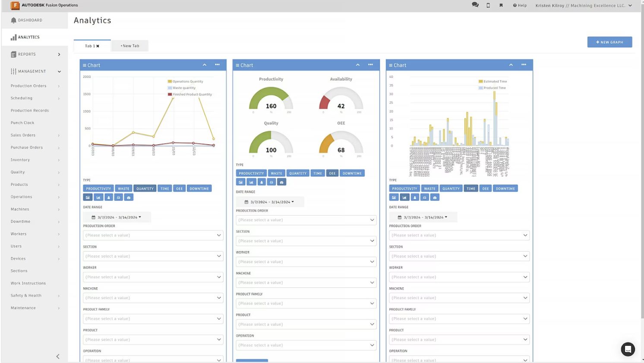Toggle WASTE type in the first chart
Screen dimensions: 644x363
[x=124, y=188]
